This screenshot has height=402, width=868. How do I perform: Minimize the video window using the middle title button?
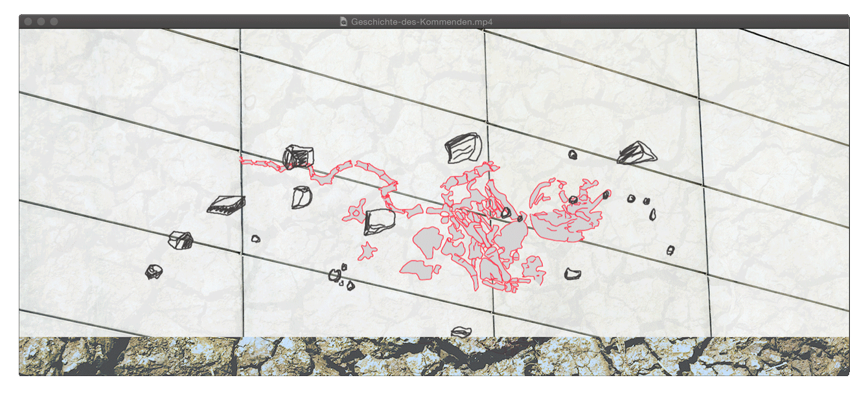pos(41,21)
